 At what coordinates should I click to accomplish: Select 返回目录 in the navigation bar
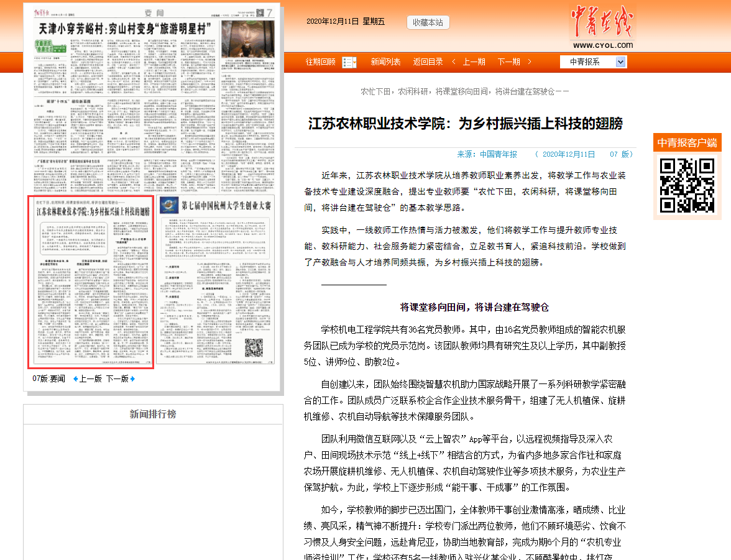[428, 62]
